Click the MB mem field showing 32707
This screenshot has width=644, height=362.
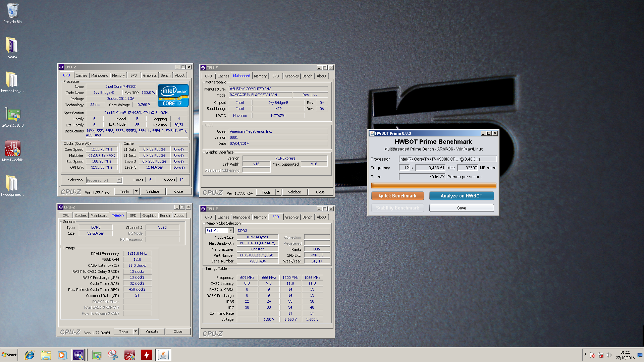(x=468, y=168)
